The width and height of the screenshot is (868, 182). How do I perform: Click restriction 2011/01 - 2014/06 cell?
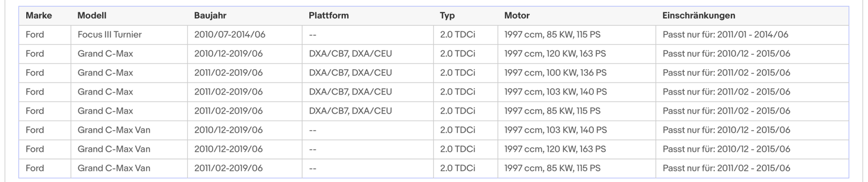click(x=752, y=35)
